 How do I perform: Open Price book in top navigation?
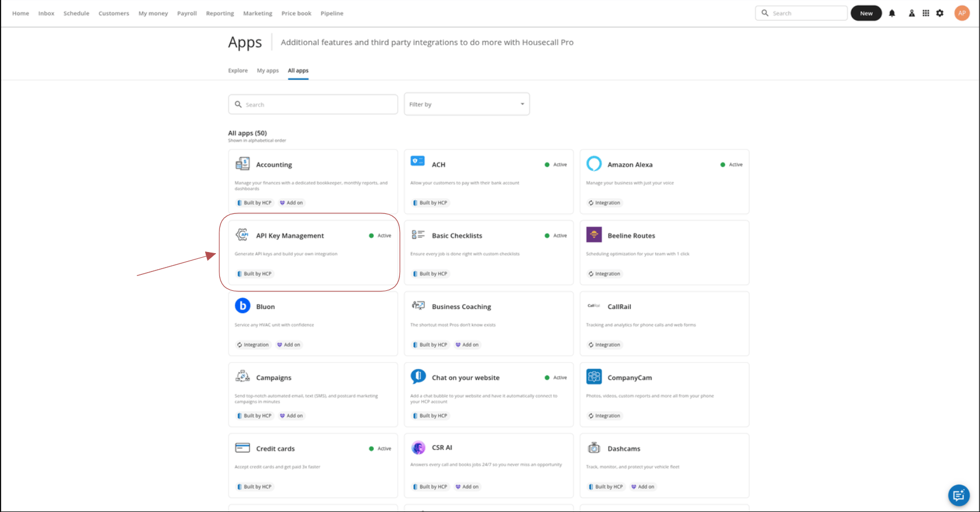[296, 13]
